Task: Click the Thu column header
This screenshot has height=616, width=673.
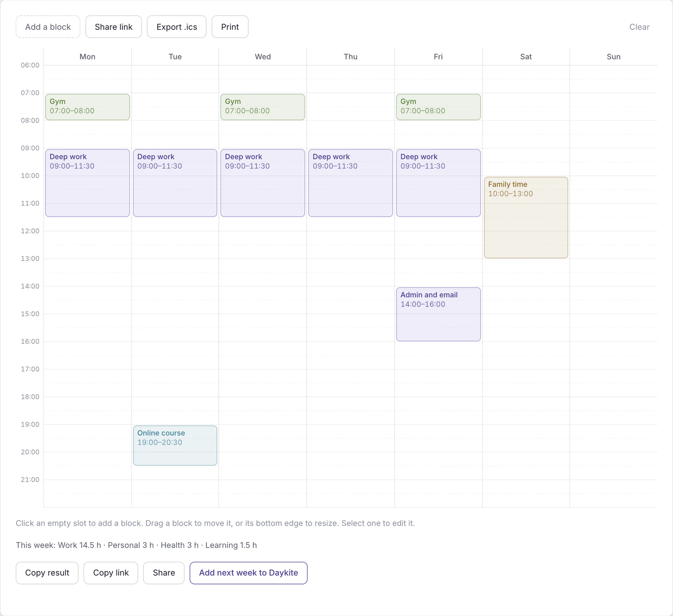Action: click(x=350, y=57)
